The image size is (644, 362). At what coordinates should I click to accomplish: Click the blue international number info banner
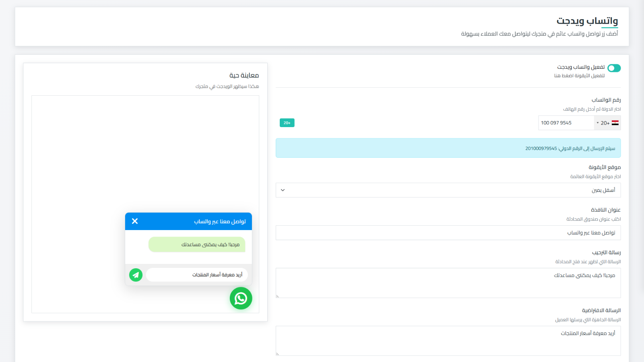point(448,148)
